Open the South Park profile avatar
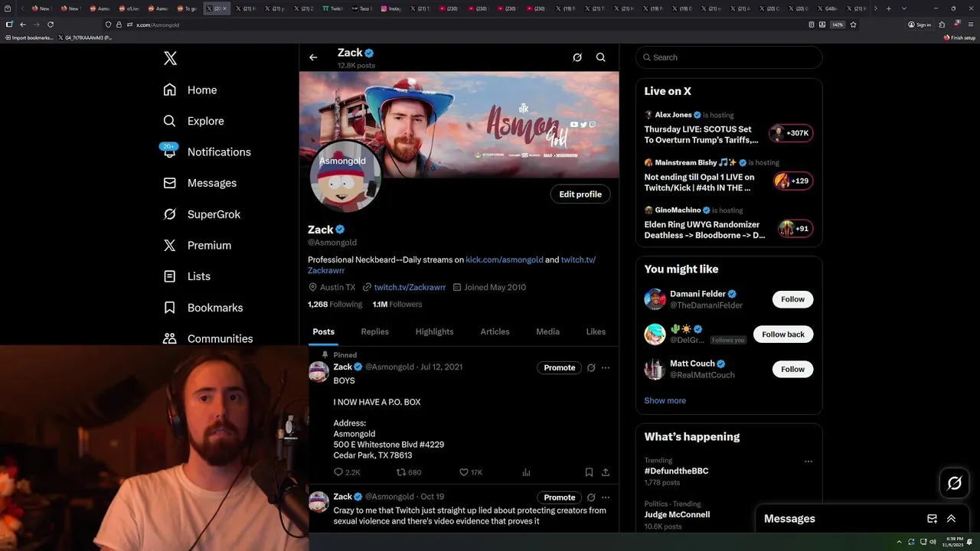 click(345, 177)
